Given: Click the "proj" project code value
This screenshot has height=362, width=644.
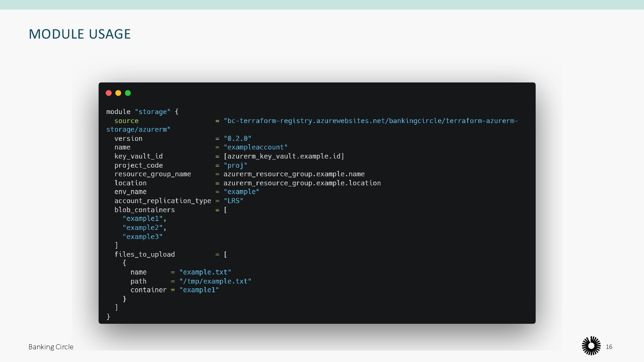Looking at the screenshot, I should click(235, 165).
